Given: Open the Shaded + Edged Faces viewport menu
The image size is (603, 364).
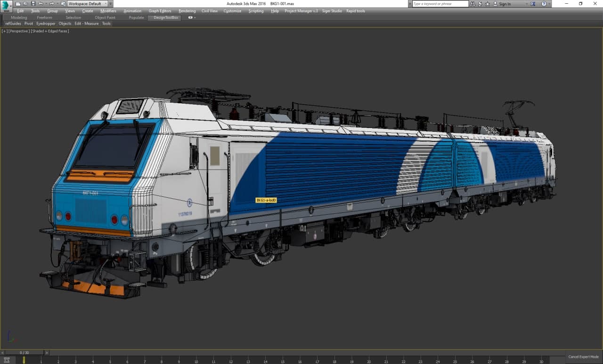Looking at the screenshot, I should click(x=50, y=31).
